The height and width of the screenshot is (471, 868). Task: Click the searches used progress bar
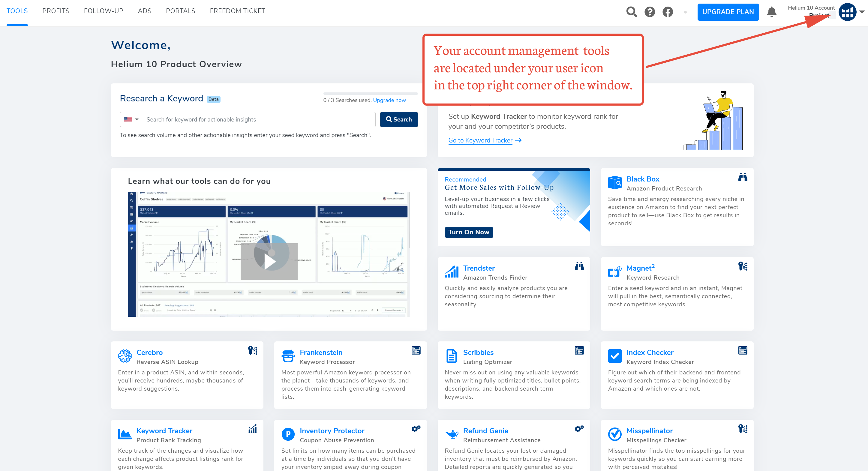point(370,93)
